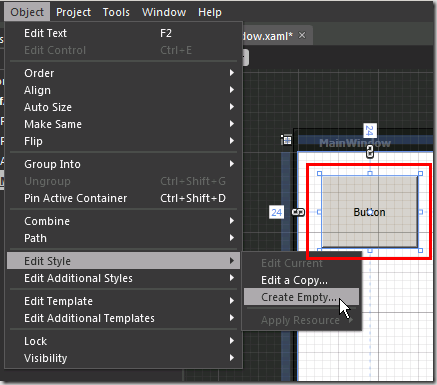Viewport: 437px width, 385px height.
Task: Open the Project menu
Action: point(73,12)
